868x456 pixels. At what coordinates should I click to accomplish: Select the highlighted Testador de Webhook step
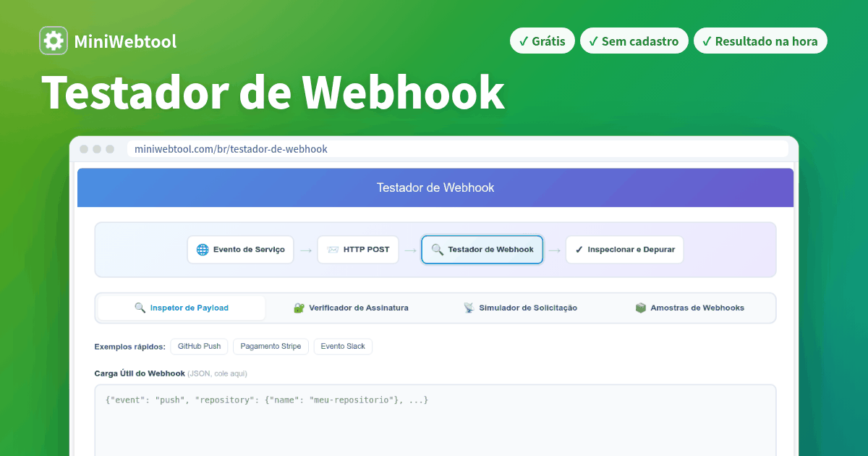coord(482,250)
